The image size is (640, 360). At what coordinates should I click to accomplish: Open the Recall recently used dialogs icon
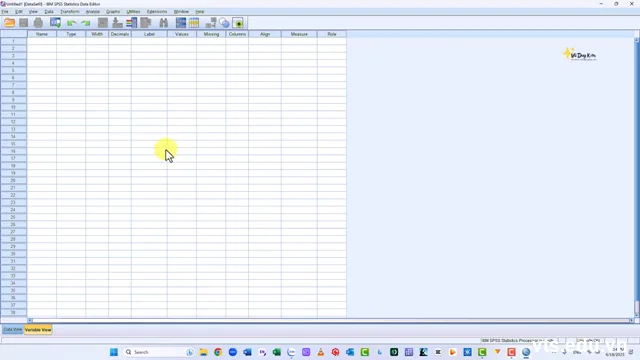[56, 23]
